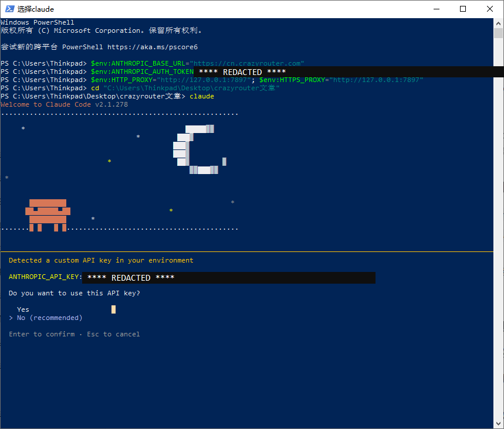Screen dimensions: 504x429
Task: Click the blinking text cursor block
Action: [113, 309]
